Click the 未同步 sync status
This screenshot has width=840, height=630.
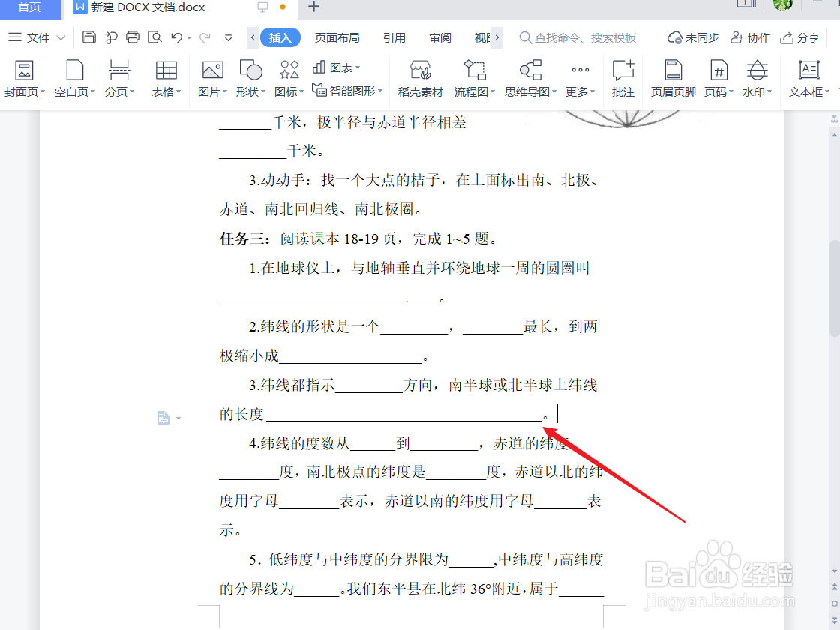[691, 37]
